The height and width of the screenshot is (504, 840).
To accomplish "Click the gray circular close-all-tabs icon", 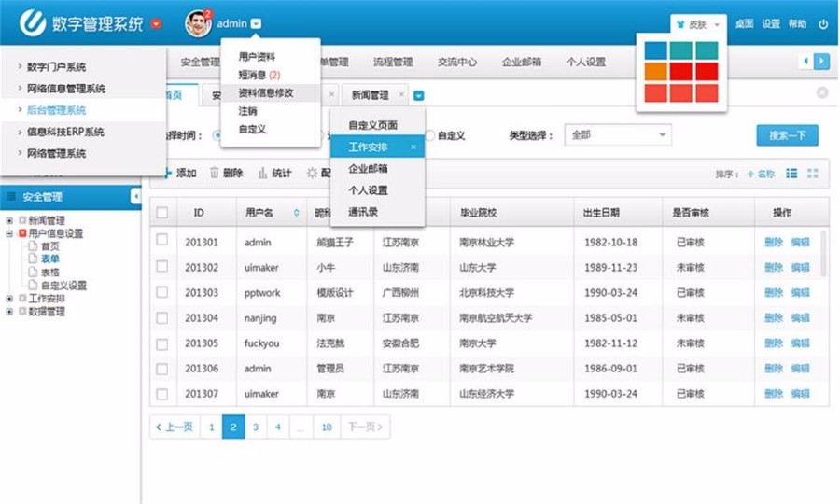I will tap(822, 92).
